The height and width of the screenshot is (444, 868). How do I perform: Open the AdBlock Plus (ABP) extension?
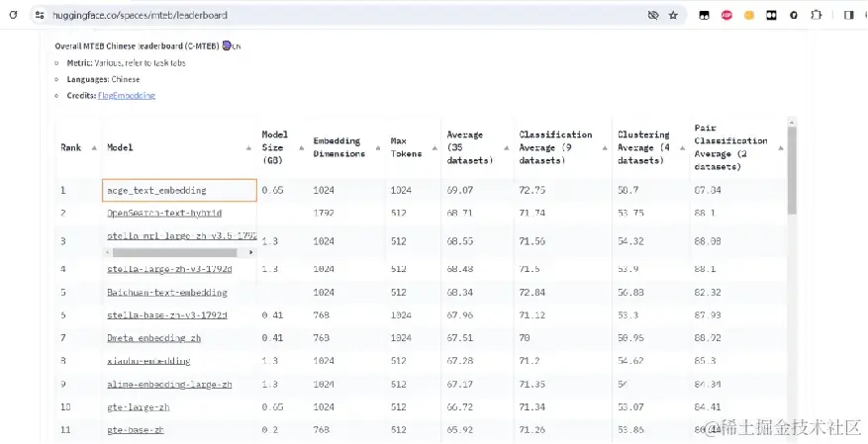pos(726,16)
